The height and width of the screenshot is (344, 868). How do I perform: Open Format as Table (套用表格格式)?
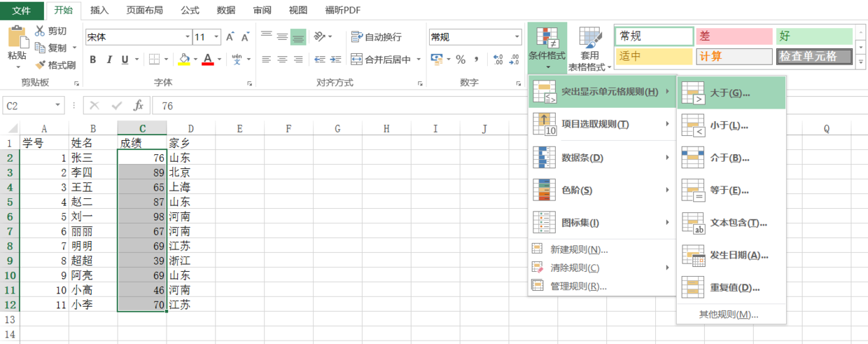click(x=589, y=48)
